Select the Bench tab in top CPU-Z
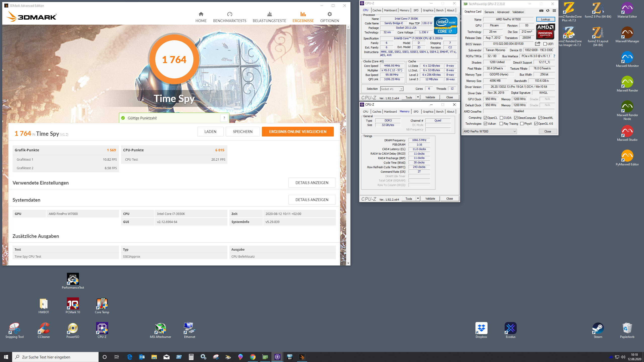The width and height of the screenshot is (644, 362). 440,10
